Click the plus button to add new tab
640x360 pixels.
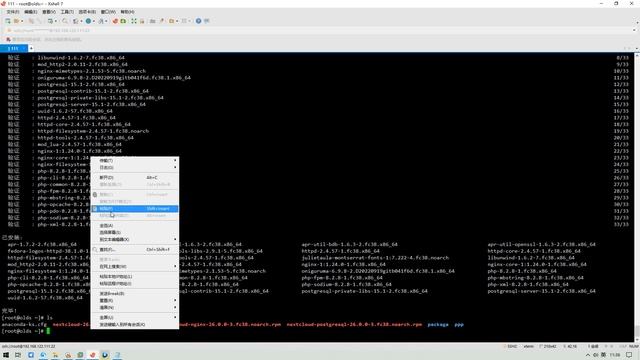click(x=31, y=48)
